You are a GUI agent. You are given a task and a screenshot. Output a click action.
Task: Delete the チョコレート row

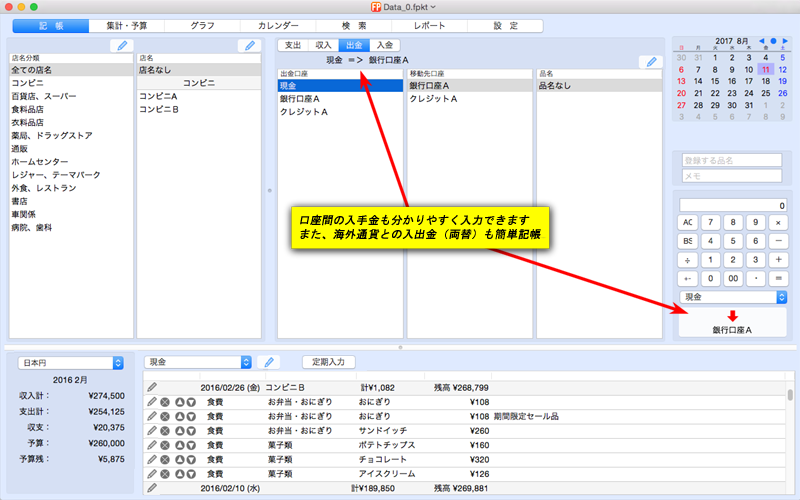tap(165, 459)
